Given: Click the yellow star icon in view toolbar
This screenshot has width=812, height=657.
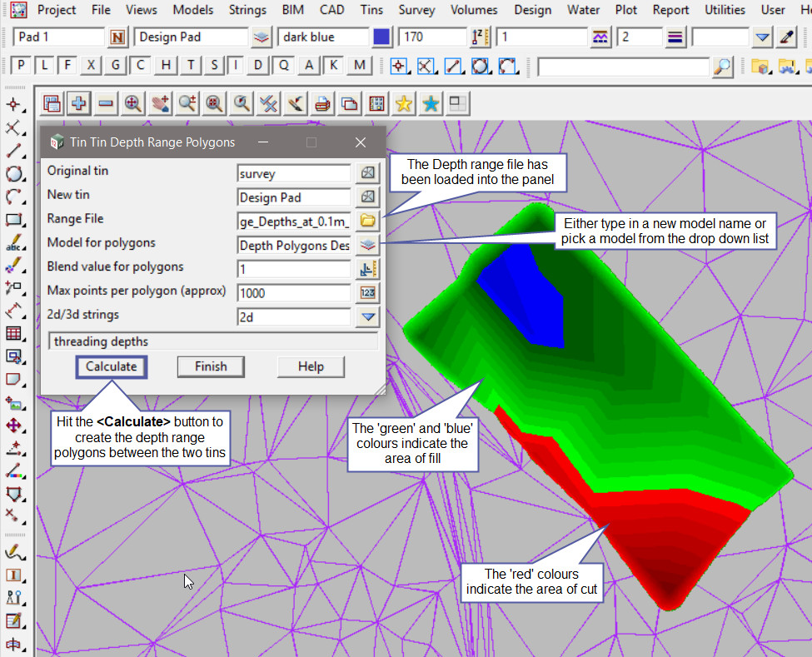Looking at the screenshot, I should point(404,103).
